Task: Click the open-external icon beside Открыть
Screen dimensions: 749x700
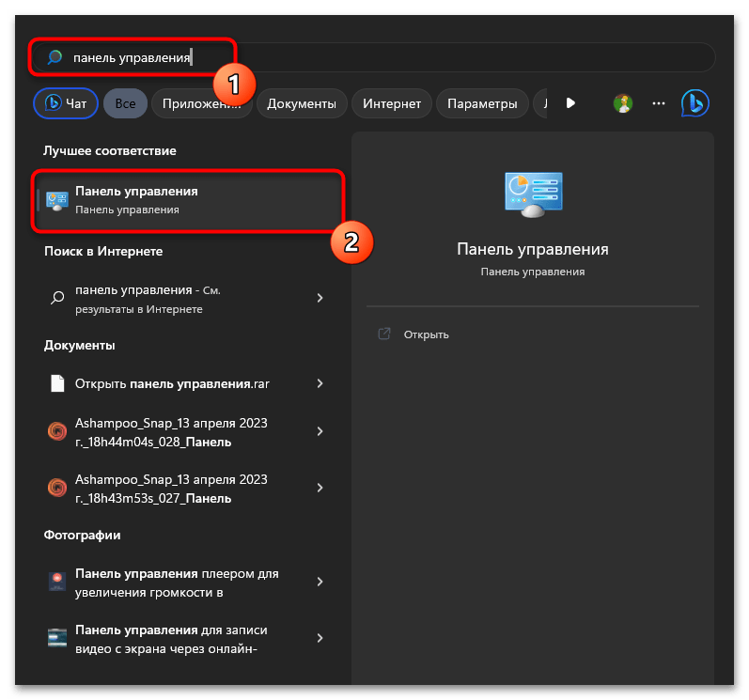Action: coord(384,334)
